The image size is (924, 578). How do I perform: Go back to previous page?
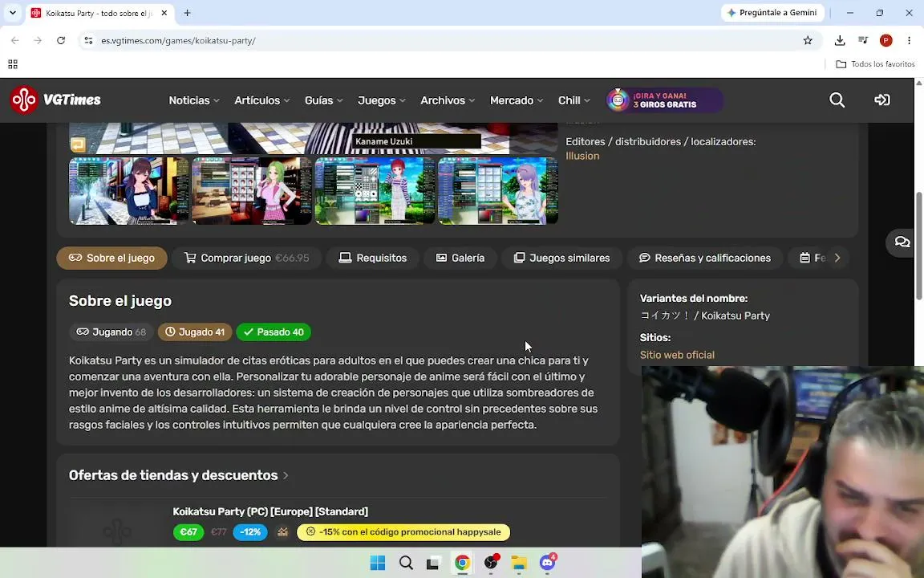point(14,40)
